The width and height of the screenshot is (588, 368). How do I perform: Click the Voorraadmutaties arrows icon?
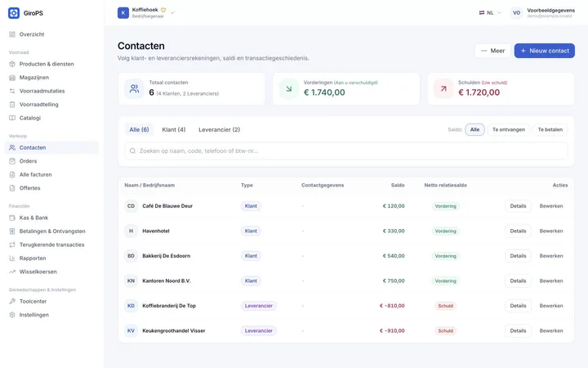(x=12, y=92)
